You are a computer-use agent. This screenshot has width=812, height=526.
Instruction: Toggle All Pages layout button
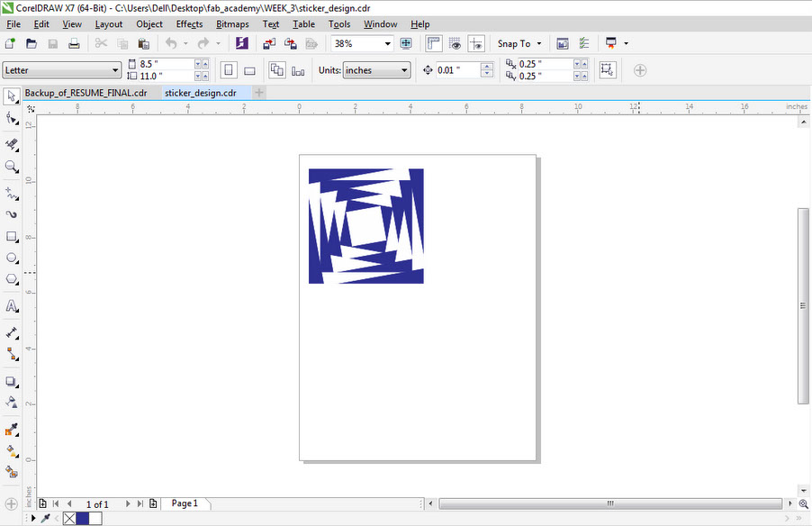[x=277, y=70]
